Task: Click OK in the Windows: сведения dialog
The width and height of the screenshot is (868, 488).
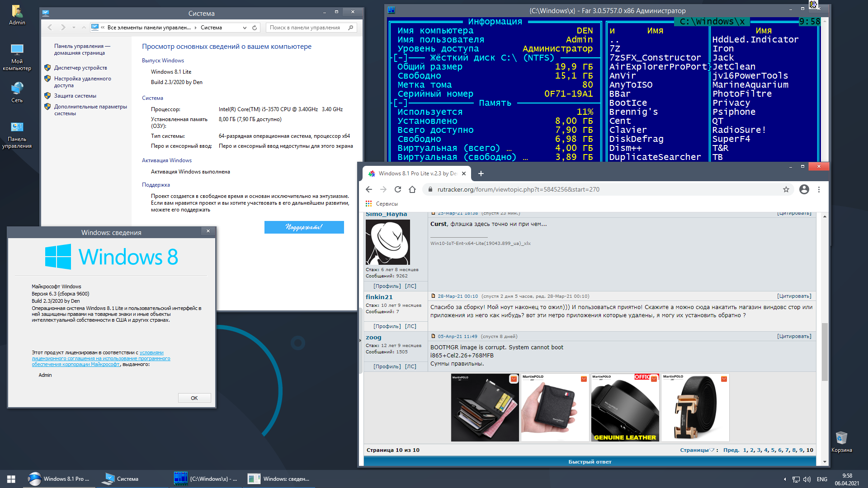Action: [x=194, y=398]
